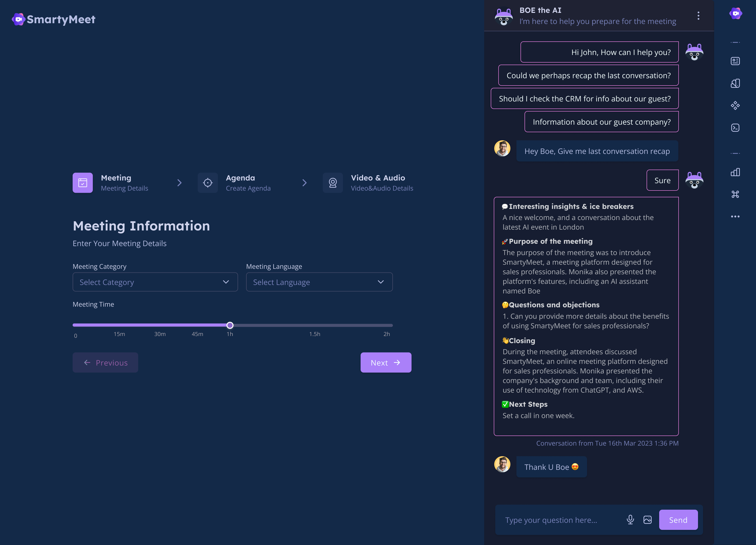
Task: Click the 'Purpose of the meeting' heading
Action: click(551, 241)
